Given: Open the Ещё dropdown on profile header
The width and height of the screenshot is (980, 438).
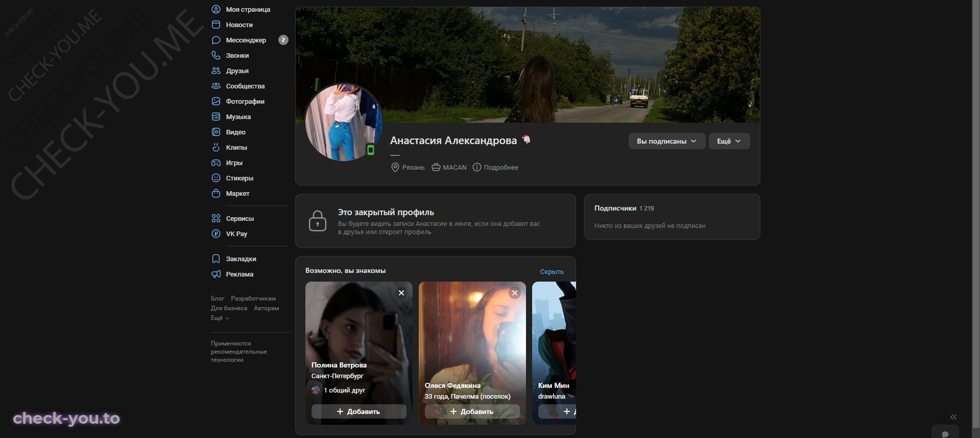Looking at the screenshot, I should pyautogui.click(x=729, y=141).
